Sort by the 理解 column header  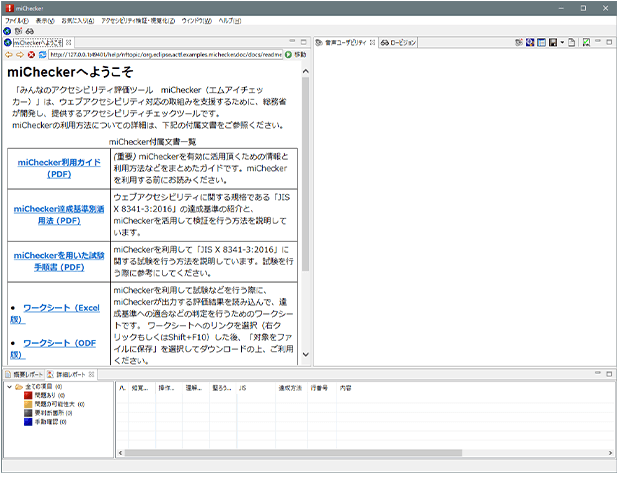coord(195,388)
